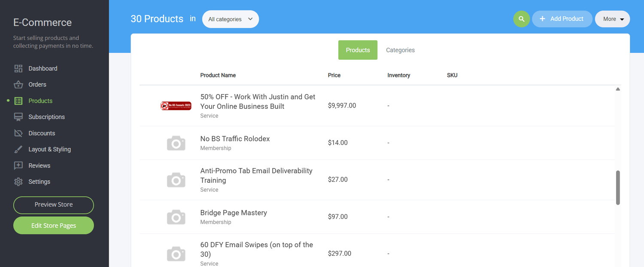Expand the All categories dropdown
Viewport: 644px width, 267px height.
(x=230, y=19)
